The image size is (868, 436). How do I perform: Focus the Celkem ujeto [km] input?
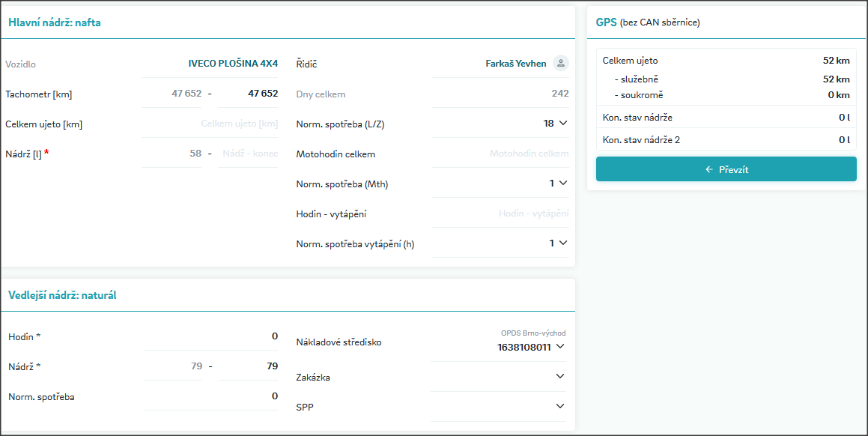coord(210,124)
